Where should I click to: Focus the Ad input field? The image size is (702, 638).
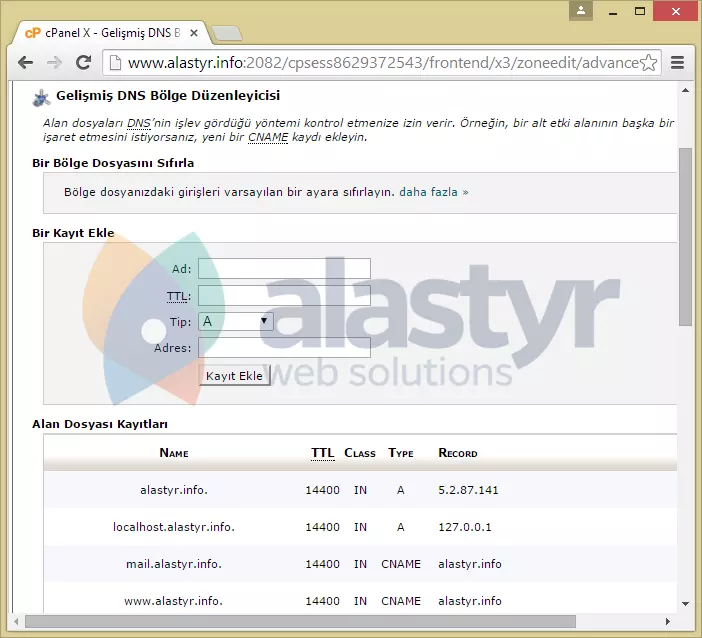[x=284, y=268]
